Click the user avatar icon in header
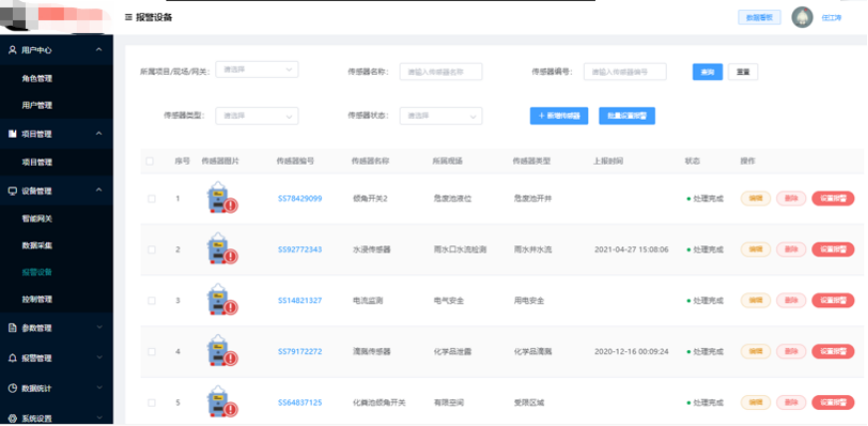This screenshot has height=426, width=868. click(801, 17)
